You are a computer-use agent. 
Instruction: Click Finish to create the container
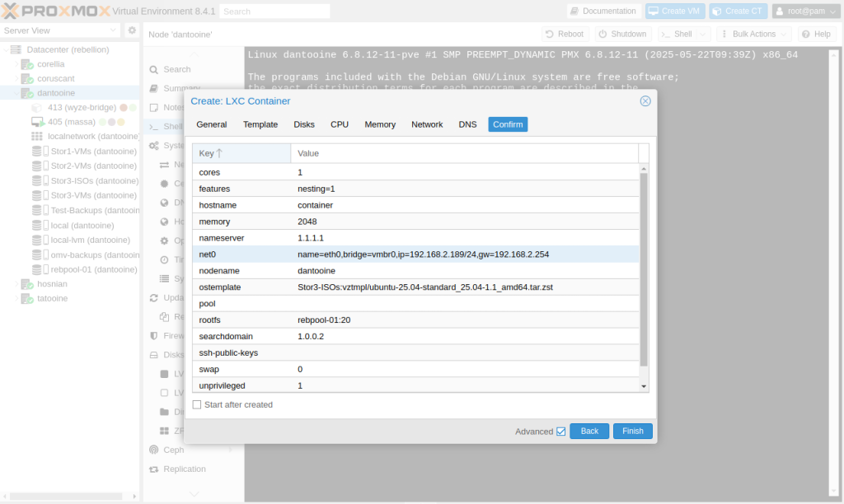tap(632, 432)
